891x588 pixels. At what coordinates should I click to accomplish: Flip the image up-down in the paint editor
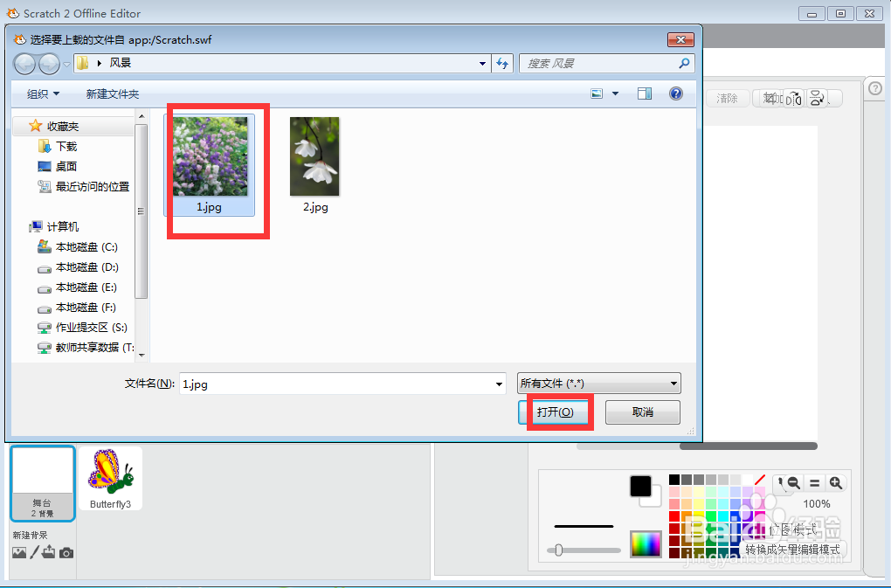817,98
